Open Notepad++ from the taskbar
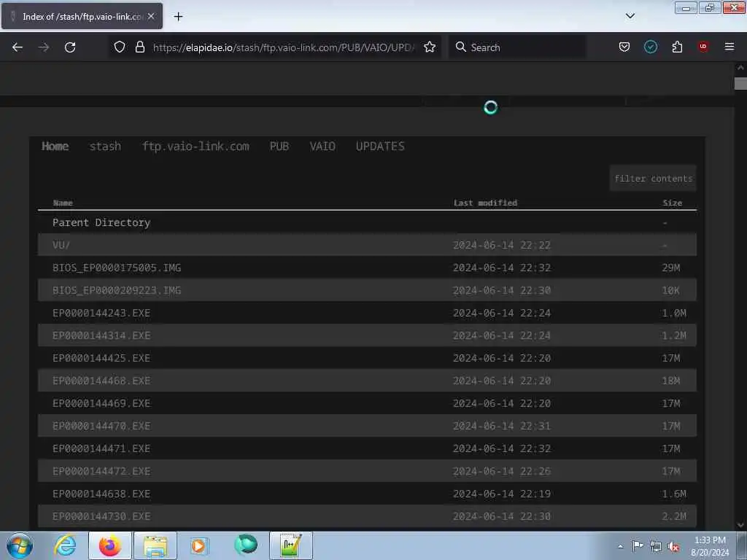The width and height of the screenshot is (747, 560). 290,545
